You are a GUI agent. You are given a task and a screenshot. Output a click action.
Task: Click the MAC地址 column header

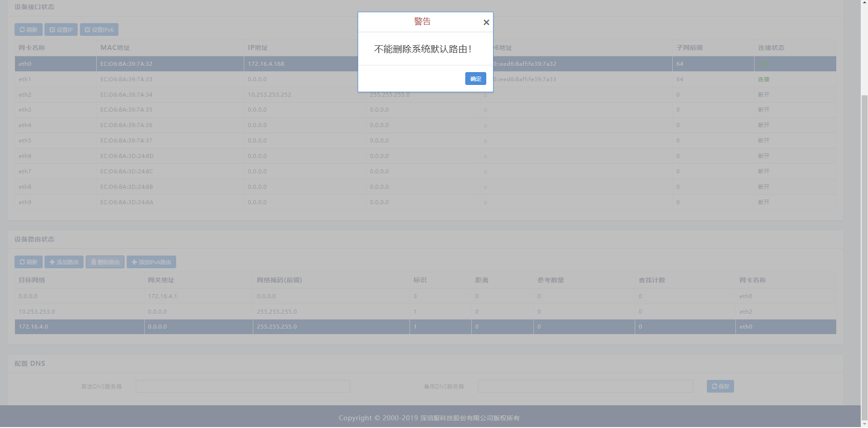[115, 48]
